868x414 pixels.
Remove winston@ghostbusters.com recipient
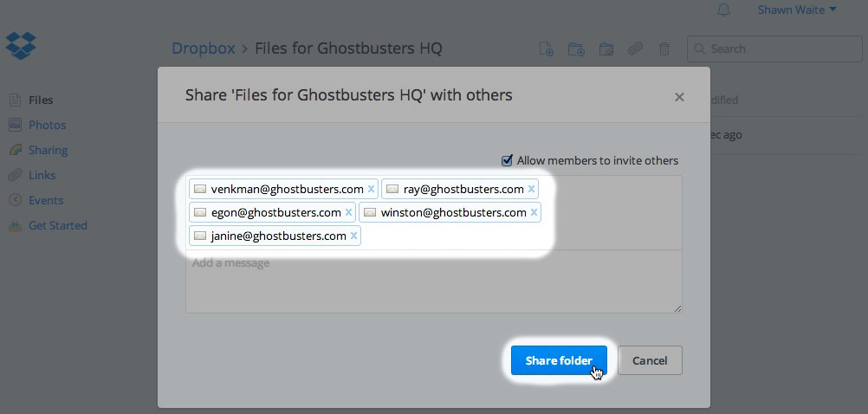coord(534,212)
